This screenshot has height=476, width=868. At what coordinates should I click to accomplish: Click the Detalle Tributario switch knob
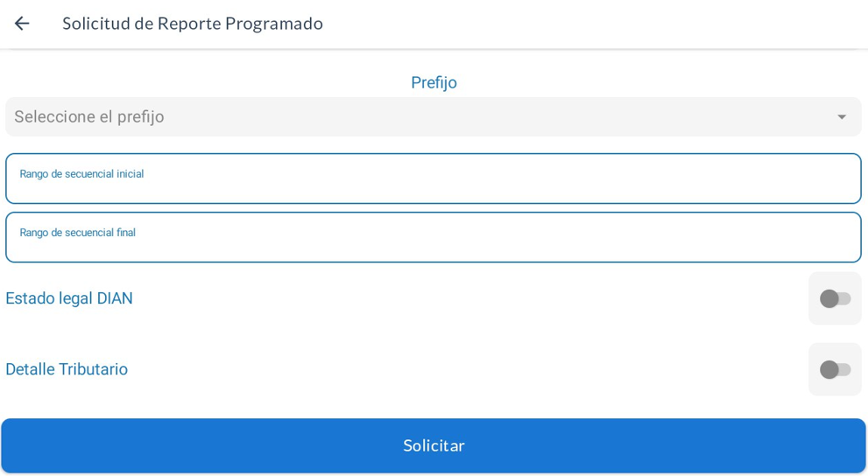(x=829, y=369)
